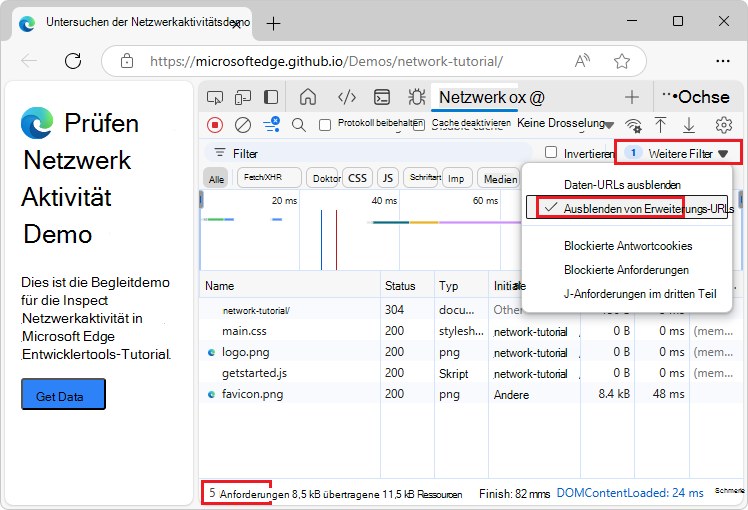Sort by the Name column header
The image size is (748, 510).
290,286
